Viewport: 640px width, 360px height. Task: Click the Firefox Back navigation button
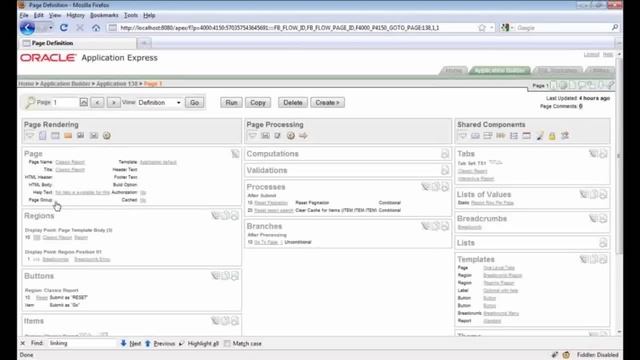tap(27, 28)
